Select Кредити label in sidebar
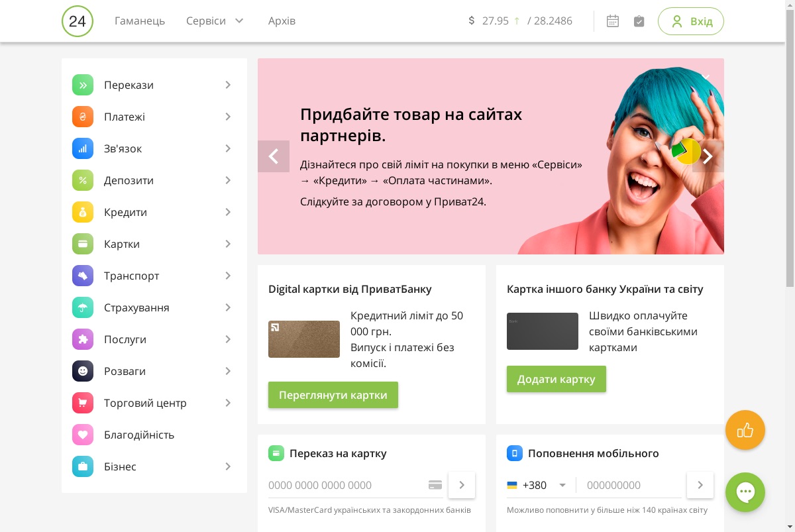 [125, 212]
